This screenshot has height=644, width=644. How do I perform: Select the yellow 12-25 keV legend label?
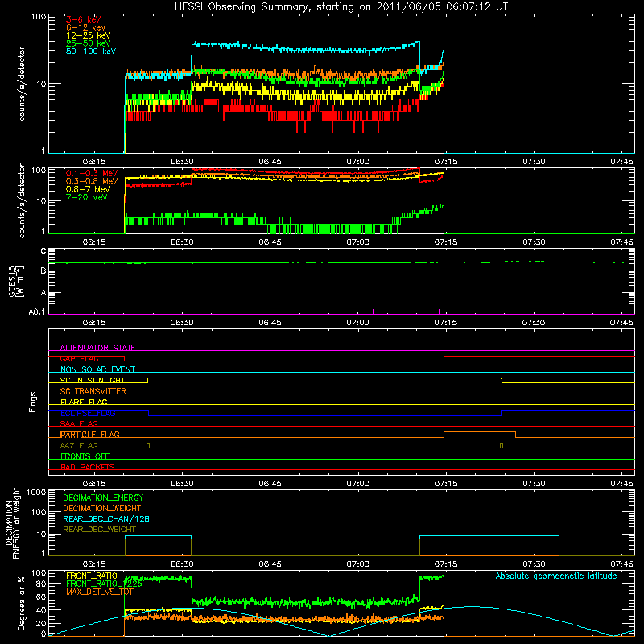[88, 35]
